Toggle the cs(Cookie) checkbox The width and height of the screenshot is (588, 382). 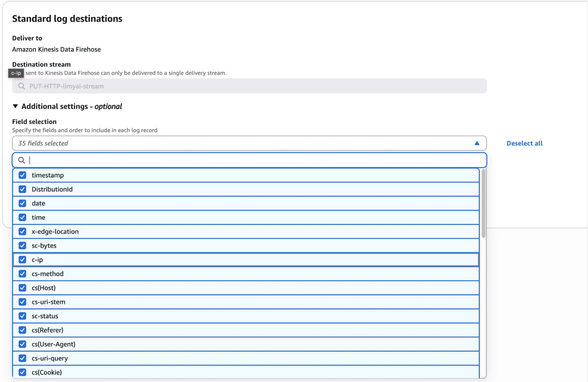[23, 372]
